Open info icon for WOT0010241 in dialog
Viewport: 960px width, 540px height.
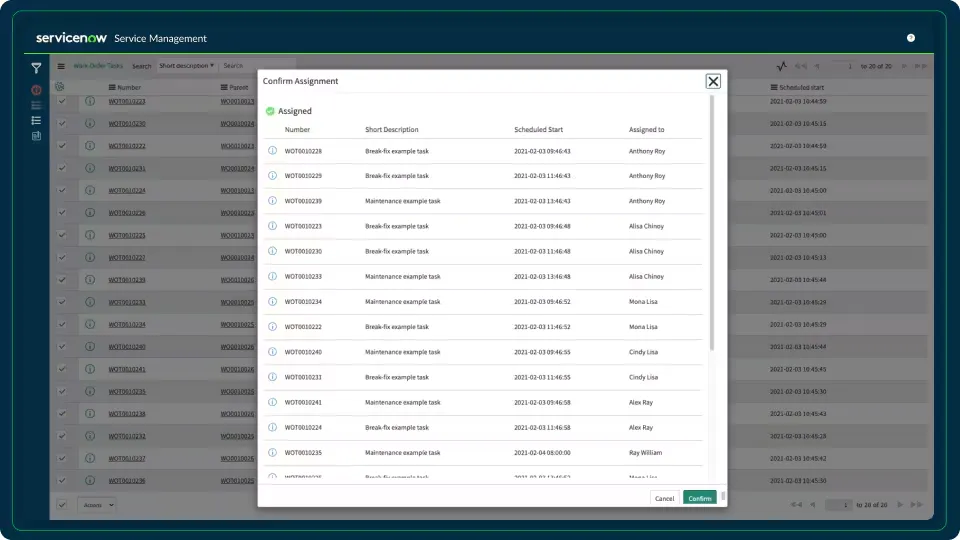tap(272, 402)
